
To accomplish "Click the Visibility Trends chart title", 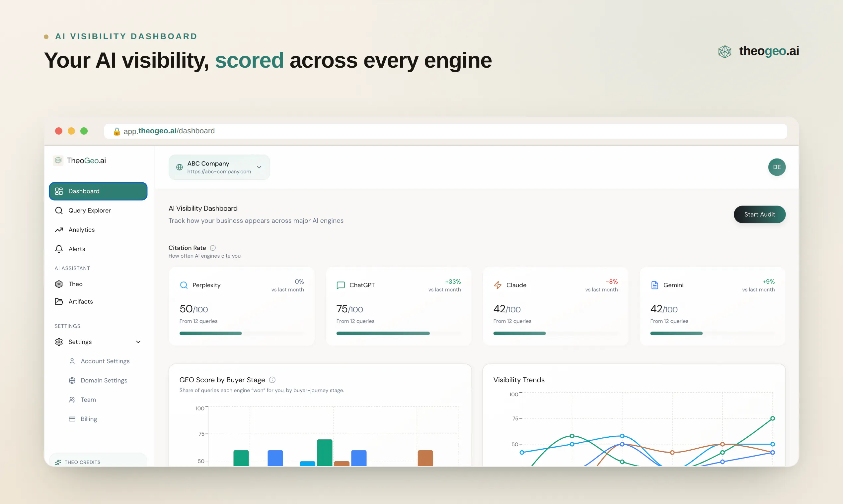I will coord(519,380).
